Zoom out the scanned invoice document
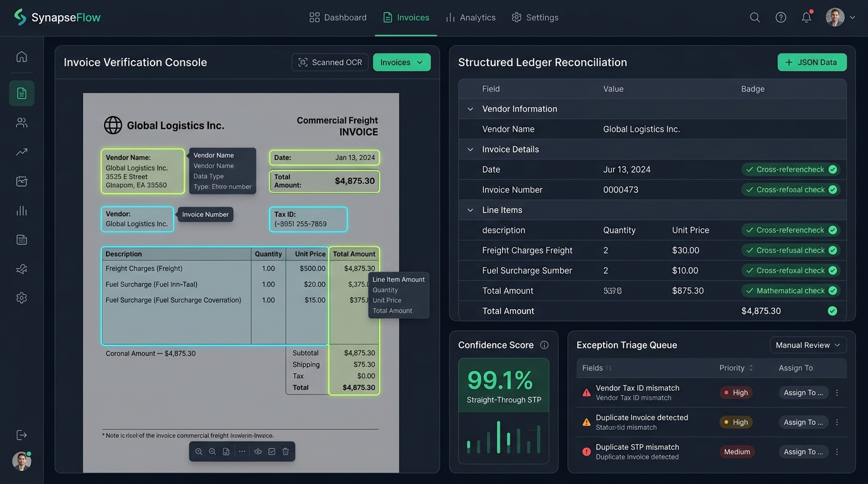This screenshot has height=484, width=868. click(x=199, y=452)
